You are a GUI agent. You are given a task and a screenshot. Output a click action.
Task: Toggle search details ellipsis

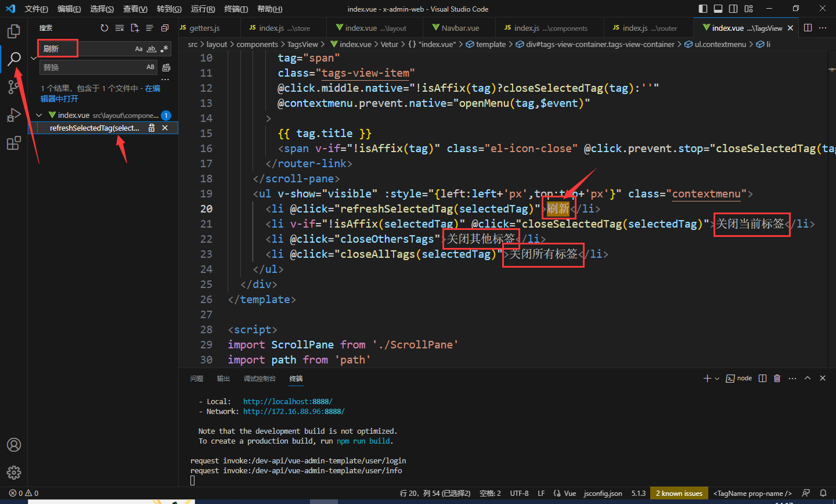(165, 80)
